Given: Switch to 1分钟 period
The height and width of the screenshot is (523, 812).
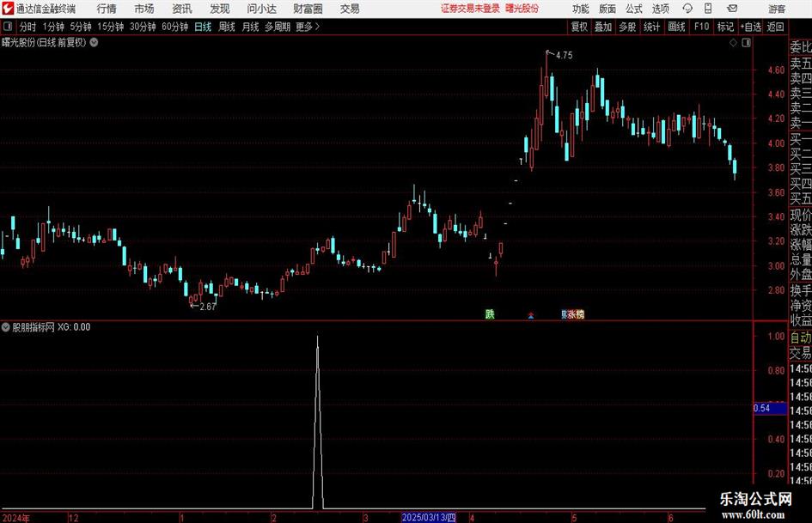Looking at the screenshot, I should coord(53,27).
